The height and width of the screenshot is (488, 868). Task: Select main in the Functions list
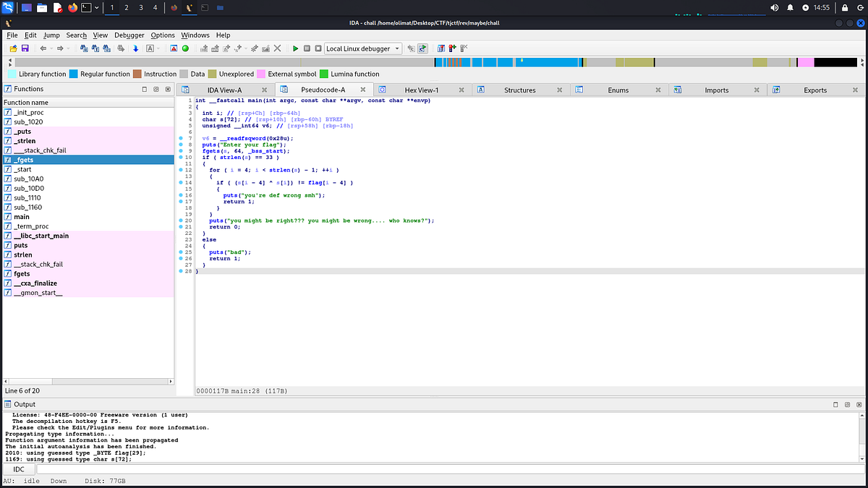[22, 217]
